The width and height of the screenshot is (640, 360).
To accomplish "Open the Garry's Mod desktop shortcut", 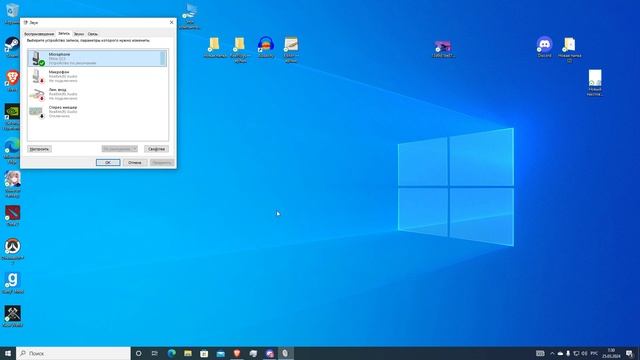I will click(x=12, y=283).
